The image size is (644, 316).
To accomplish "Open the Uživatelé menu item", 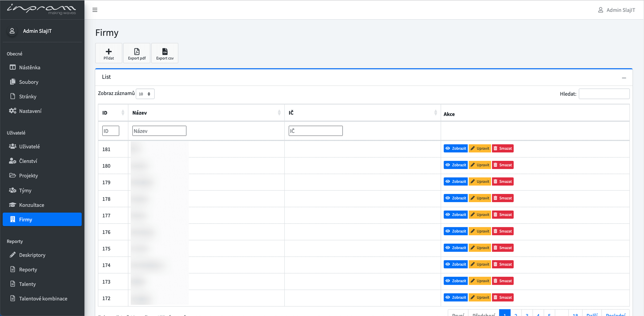I will [29, 146].
